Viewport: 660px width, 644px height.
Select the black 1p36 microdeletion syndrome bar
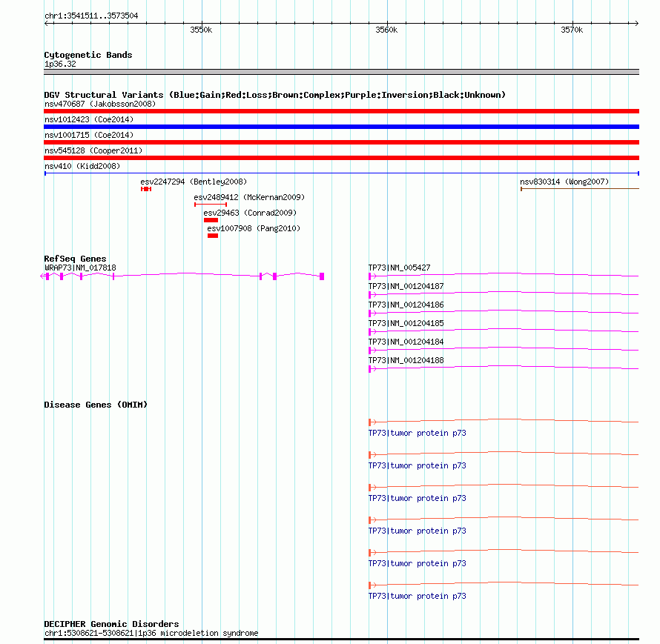click(341, 640)
